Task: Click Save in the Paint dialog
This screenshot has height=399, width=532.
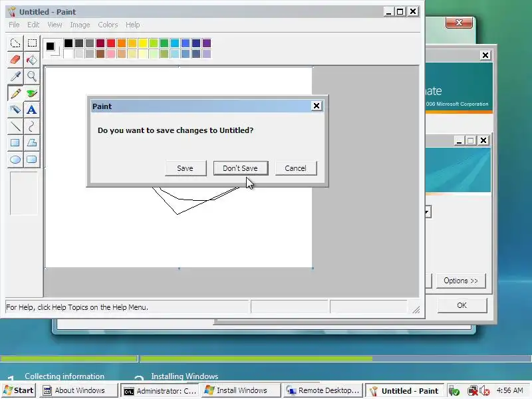Action: [186, 168]
